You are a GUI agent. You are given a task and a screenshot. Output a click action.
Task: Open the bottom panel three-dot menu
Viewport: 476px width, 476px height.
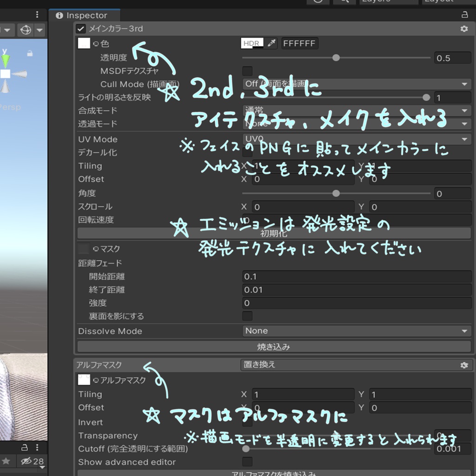point(37,448)
